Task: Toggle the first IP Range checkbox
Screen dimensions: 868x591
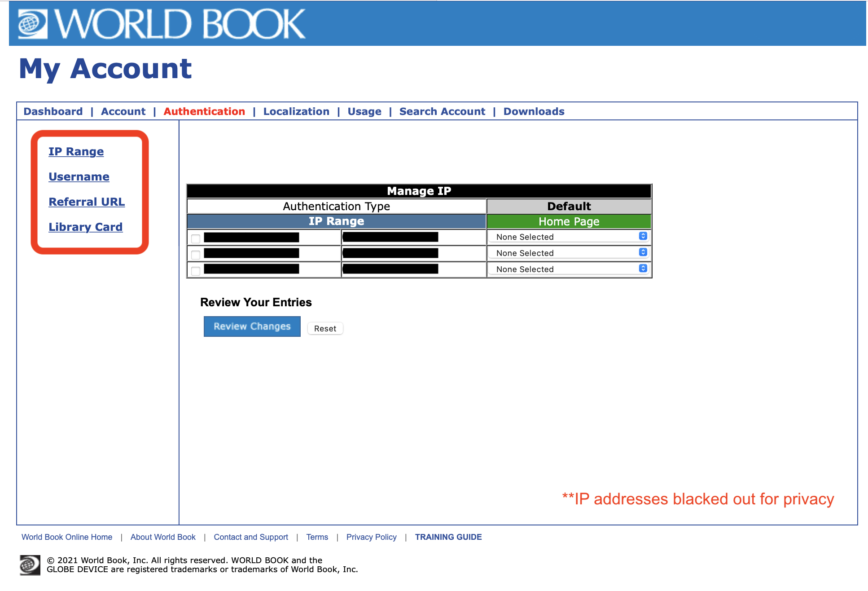Action: (x=194, y=236)
